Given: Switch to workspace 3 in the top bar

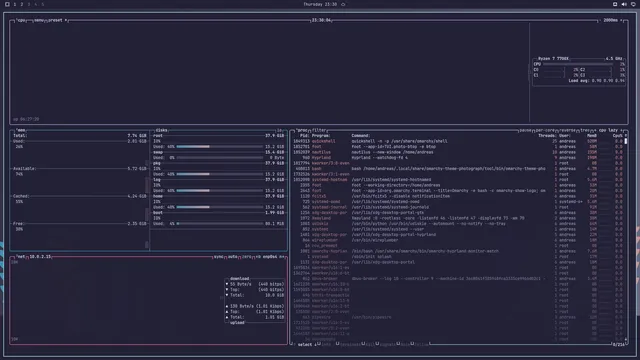Looking at the screenshot, I should (29, 4).
